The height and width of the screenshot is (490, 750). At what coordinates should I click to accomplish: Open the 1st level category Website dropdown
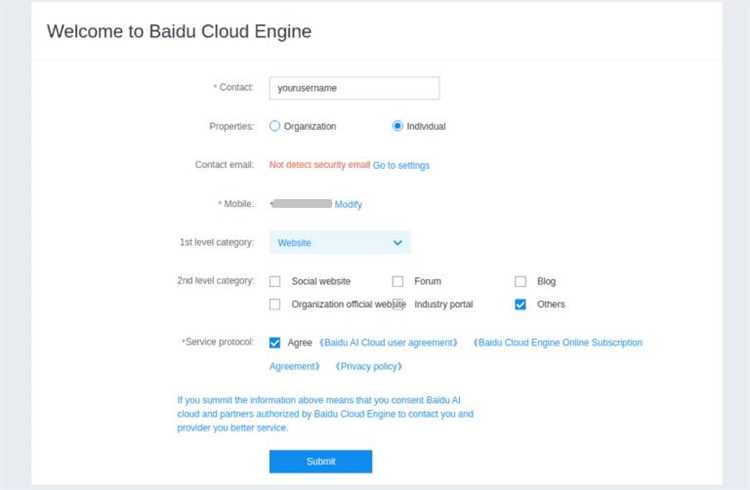tap(340, 243)
